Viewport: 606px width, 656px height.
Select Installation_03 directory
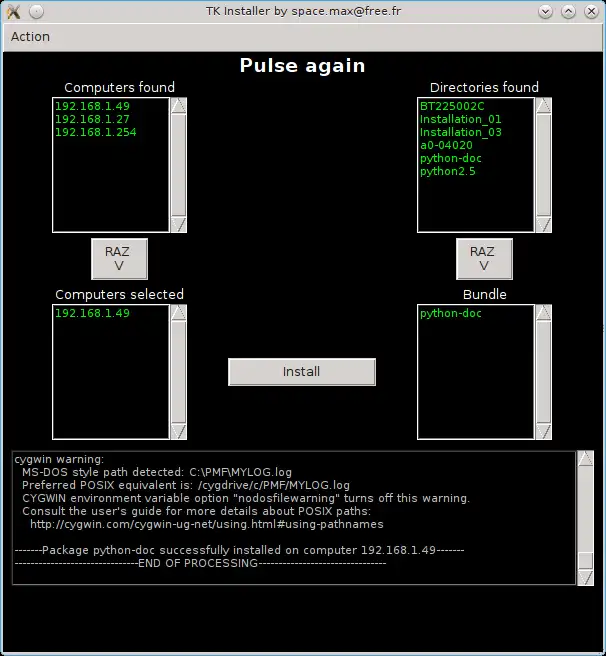[x=460, y=132]
